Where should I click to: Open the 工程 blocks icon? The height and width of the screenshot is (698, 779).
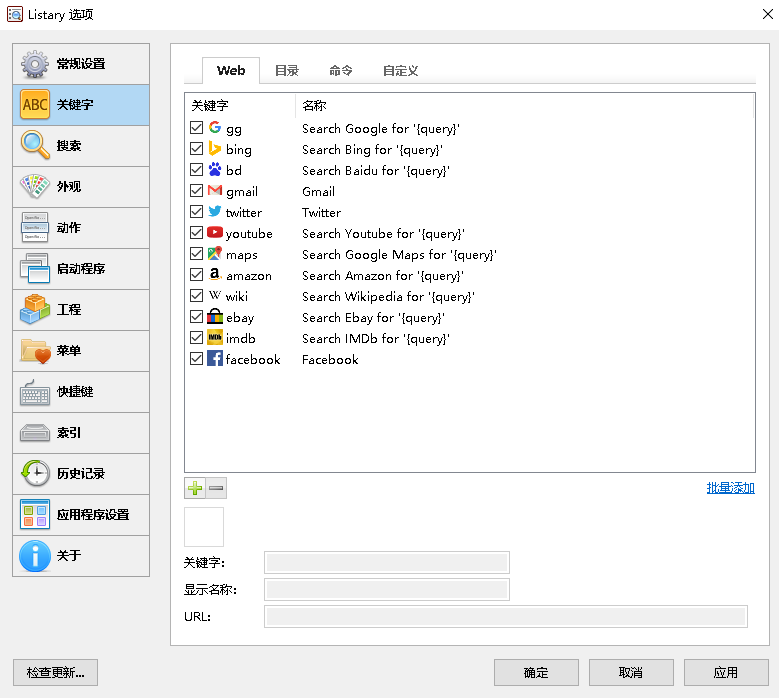pyautogui.click(x=35, y=309)
